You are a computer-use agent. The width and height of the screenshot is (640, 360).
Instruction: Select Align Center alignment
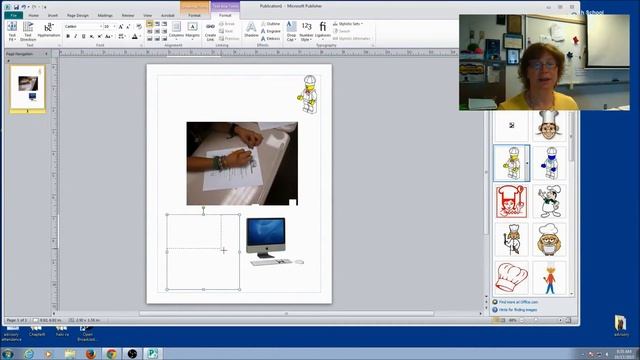(157, 31)
